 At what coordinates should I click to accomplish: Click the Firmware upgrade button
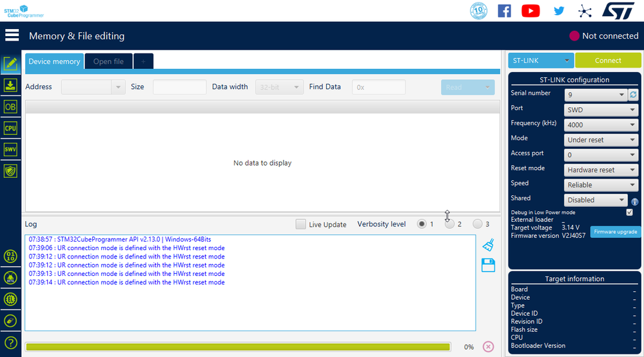pos(615,232)
